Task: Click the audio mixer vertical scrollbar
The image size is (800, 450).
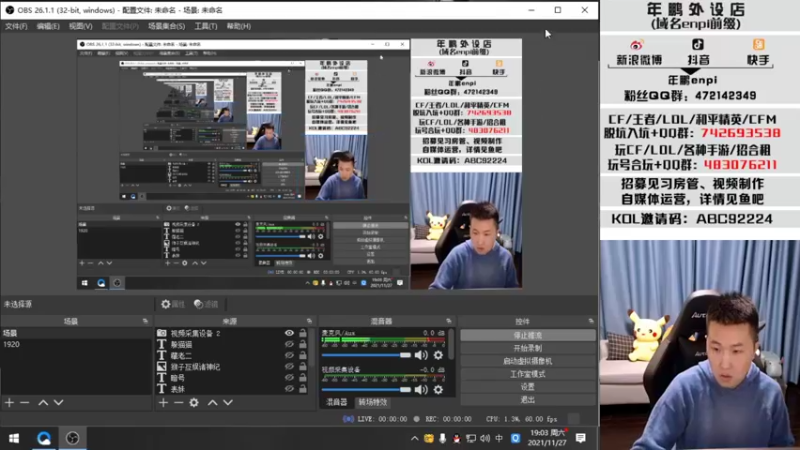Action: coord(451,344)
